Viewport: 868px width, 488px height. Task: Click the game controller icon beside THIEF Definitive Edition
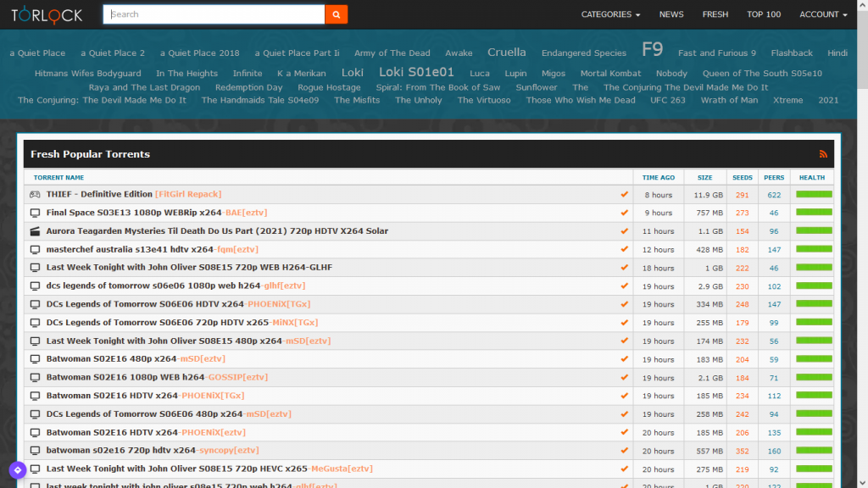[35, 194]
